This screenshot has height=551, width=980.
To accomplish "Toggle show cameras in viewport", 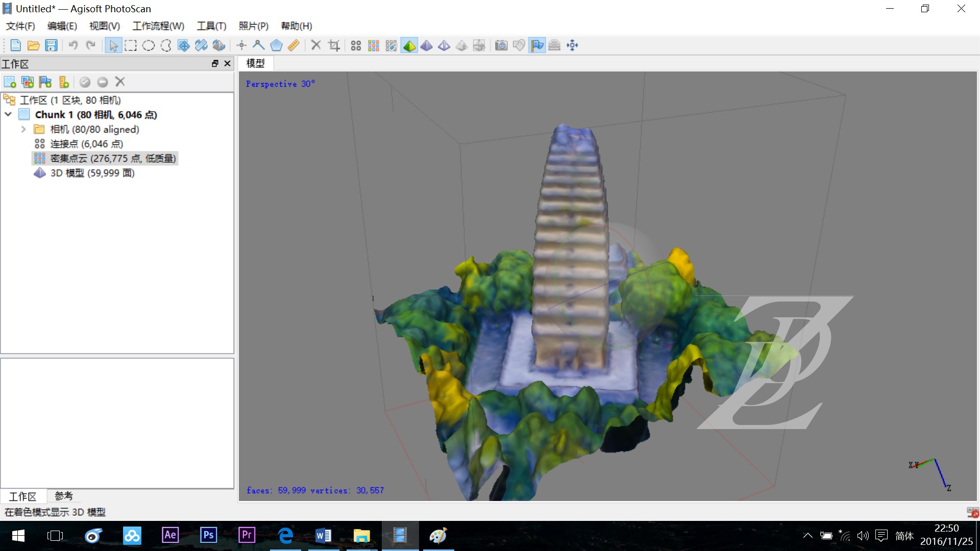I will click(501, 45).
